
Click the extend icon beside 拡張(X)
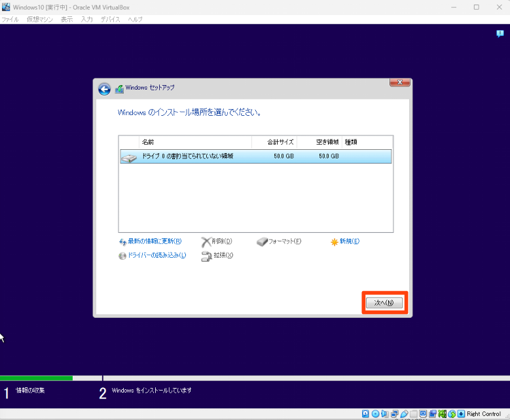tap(206, 256)
